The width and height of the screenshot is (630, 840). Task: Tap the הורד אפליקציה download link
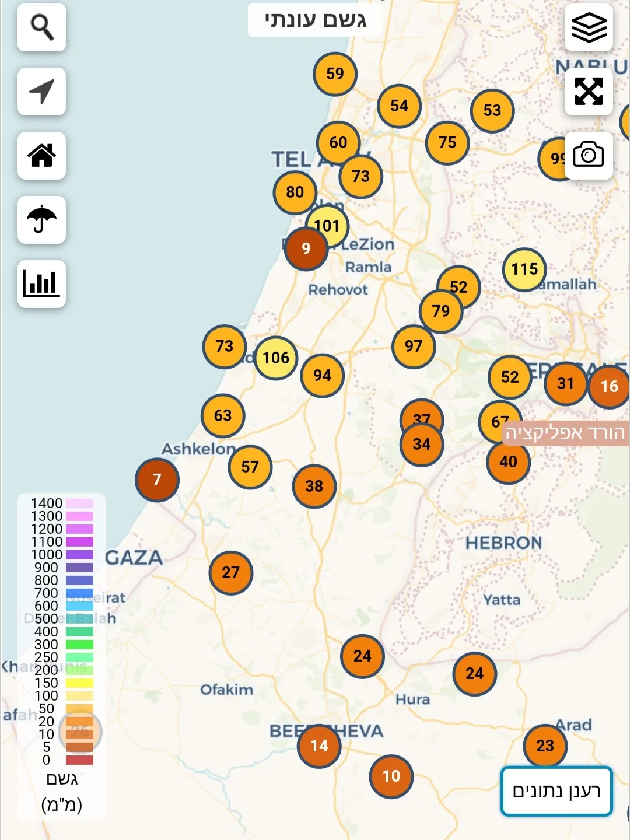pos(565,433)
